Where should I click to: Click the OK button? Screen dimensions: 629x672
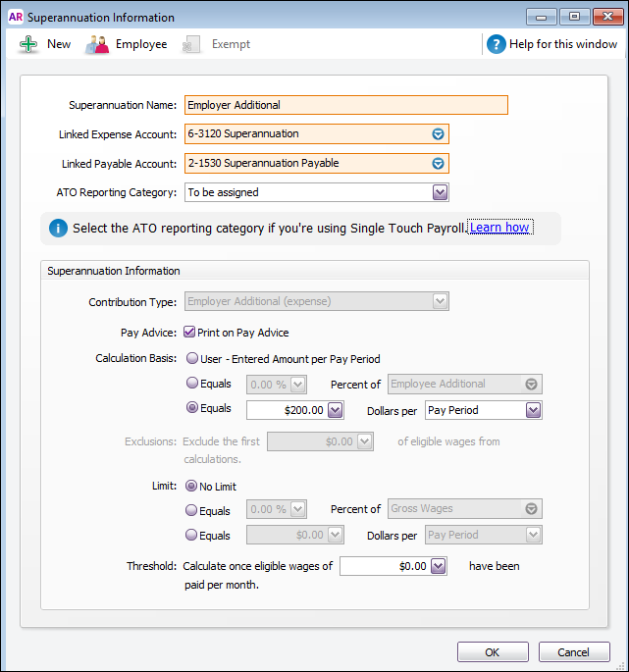tap(493, 651)
